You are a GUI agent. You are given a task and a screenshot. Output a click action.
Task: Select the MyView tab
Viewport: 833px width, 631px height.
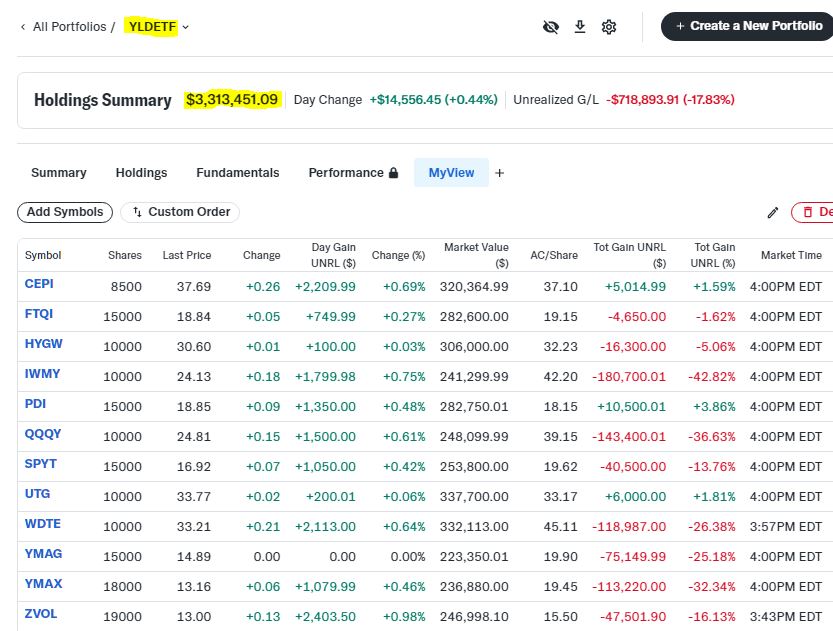[x=451, y=173]
